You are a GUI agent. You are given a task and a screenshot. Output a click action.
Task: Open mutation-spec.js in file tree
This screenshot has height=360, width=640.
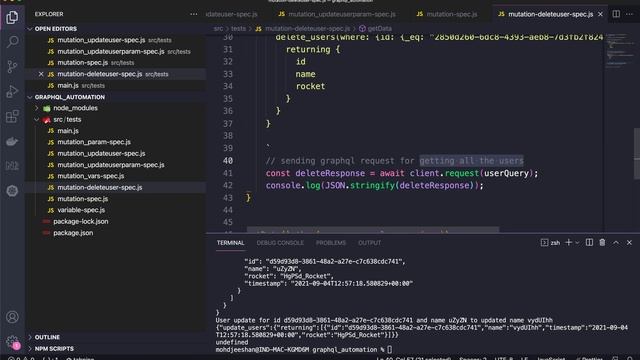(82, 199)
